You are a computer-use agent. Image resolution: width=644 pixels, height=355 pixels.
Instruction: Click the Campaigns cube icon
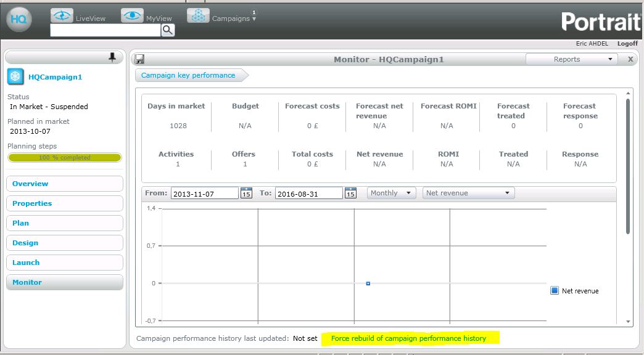pyautogui.click(x=199, y=15)
